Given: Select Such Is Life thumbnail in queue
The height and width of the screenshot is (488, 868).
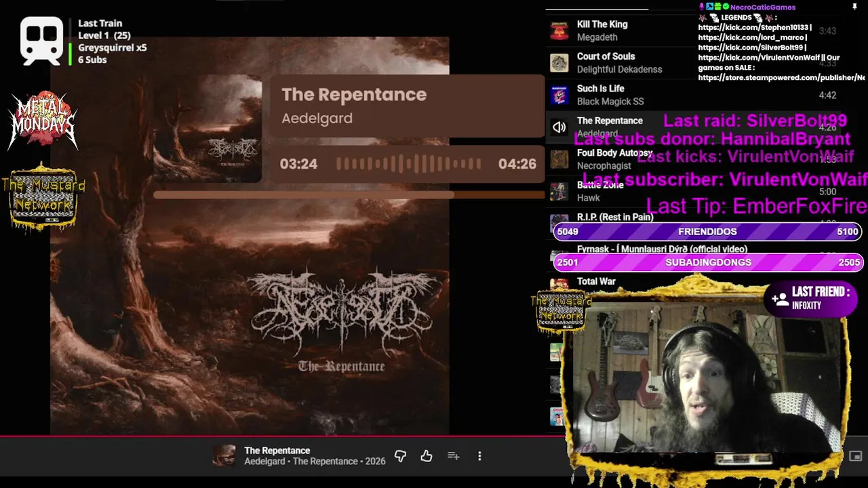Looking at the screenshot, I should coord(559,95).
